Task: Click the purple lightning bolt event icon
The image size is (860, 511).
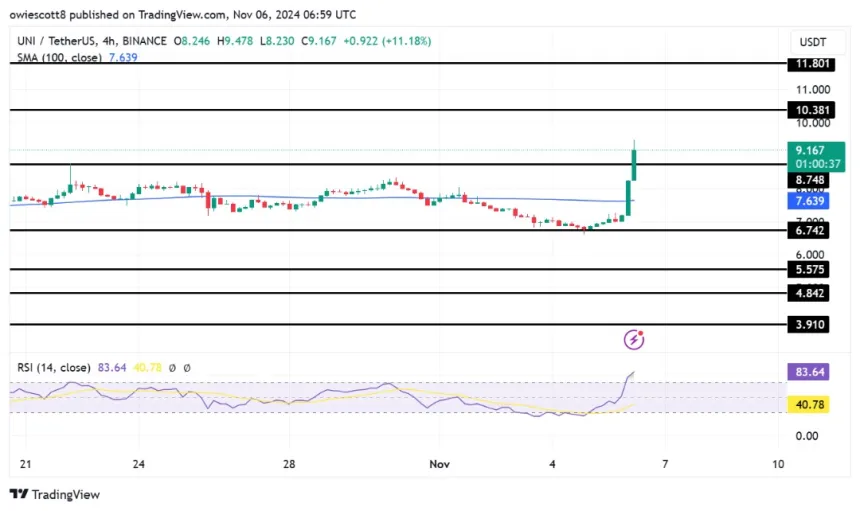Action: point(633,340)
